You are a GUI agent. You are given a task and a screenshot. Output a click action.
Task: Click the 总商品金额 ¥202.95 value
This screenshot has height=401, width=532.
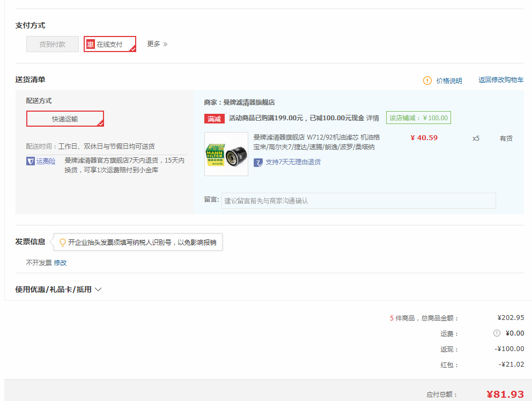point(511,317)
